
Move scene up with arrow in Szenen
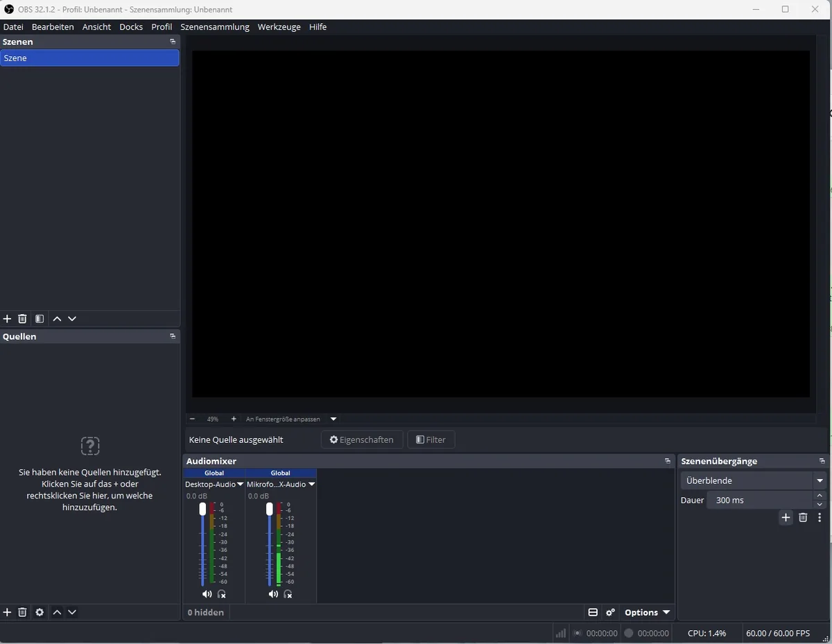[57, 319]
